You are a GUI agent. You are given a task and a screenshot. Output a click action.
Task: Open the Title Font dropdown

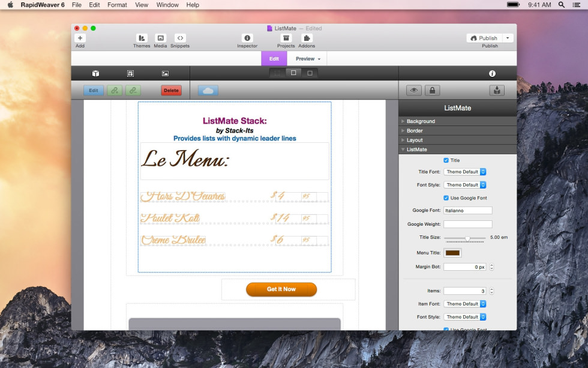[464, 172]
